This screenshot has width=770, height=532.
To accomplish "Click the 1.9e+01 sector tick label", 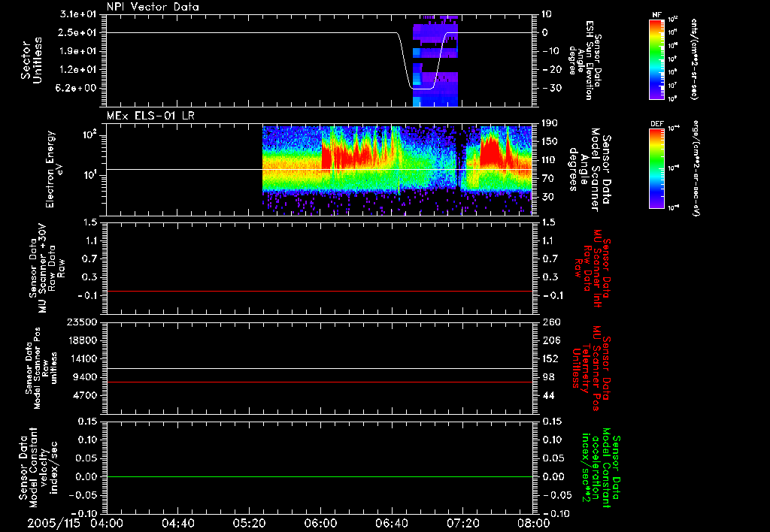I will coord(79,51).
